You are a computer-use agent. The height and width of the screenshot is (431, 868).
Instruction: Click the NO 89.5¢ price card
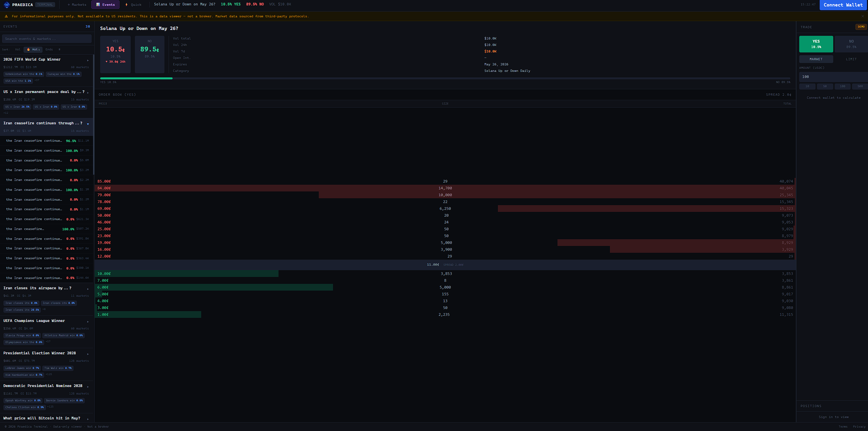tap(149, 55)
